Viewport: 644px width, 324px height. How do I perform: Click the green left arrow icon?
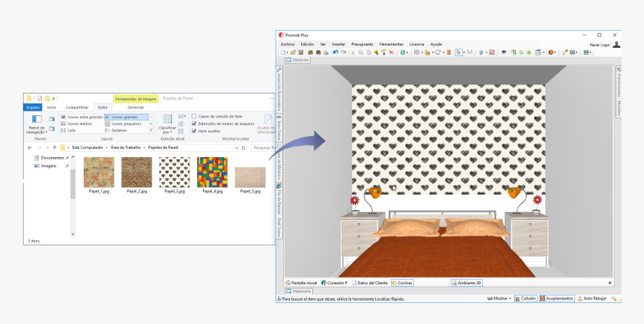(x=521, y=52)
